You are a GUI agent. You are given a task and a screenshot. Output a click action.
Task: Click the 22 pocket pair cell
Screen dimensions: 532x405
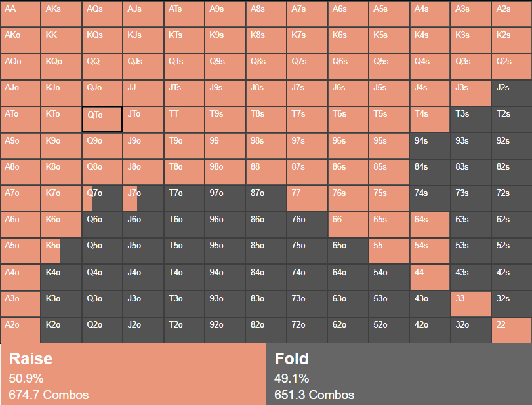pos(511,330)
